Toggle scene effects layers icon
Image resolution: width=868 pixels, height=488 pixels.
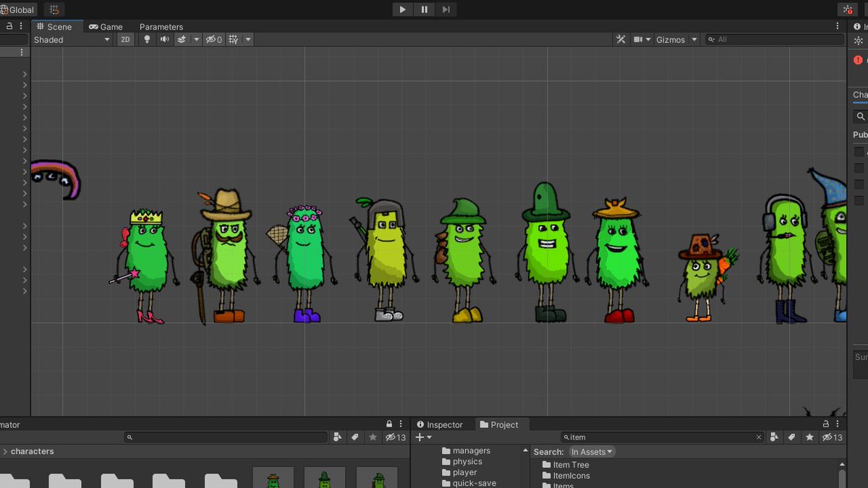182,40
